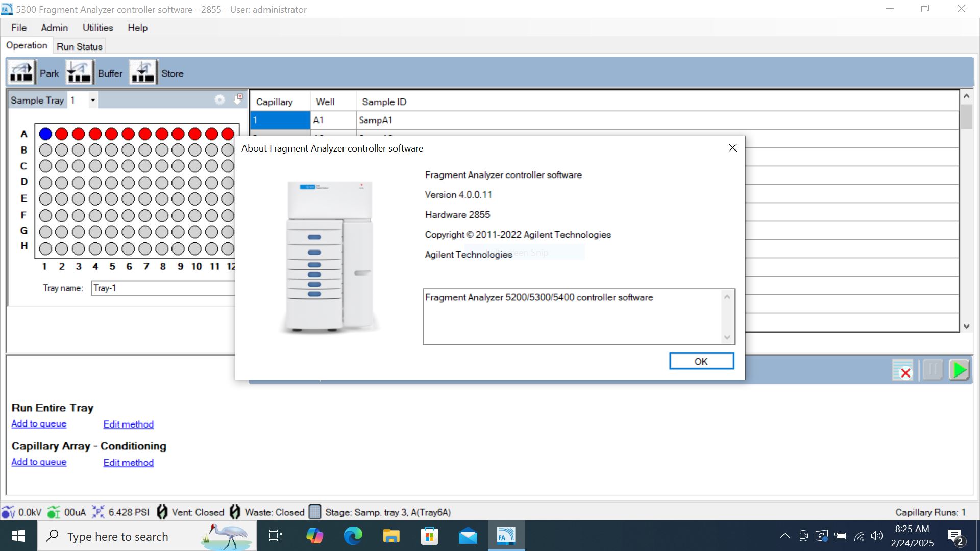Select well H1 in bottom row
Image resolution: width=980 pixels, height=551 pixels.
(45, 248)
